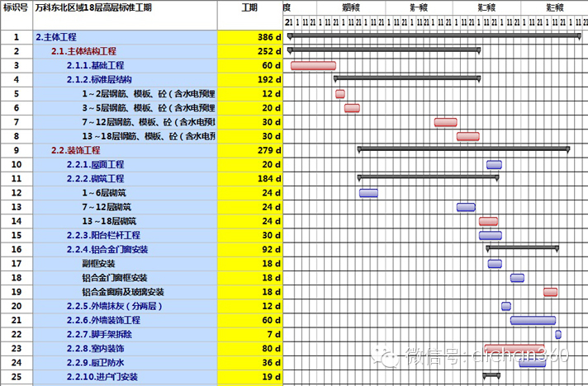Select the 2.1.2.标准层结构 summary task
The image size is (588, 386).
tap(99, 80)
